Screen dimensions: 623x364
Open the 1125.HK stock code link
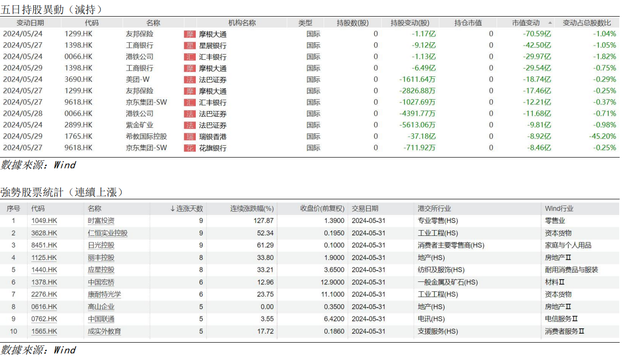pos(44,258)
